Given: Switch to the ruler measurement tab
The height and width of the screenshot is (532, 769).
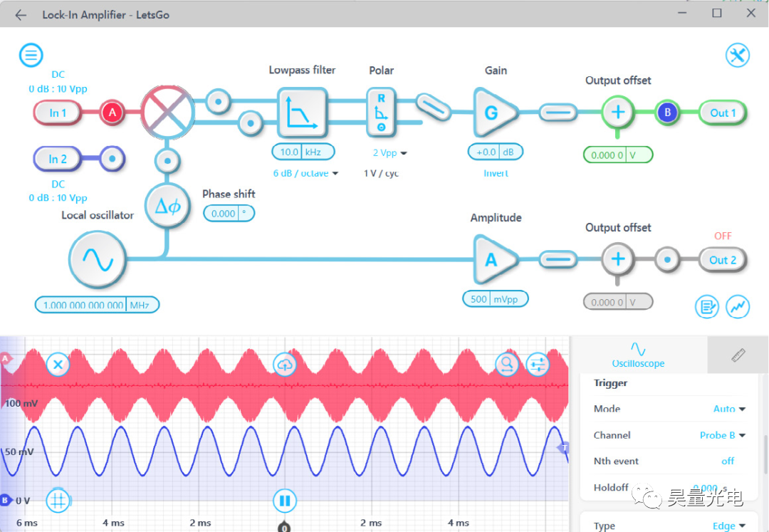Looking at the screenshot, I should tap(738, 355).
